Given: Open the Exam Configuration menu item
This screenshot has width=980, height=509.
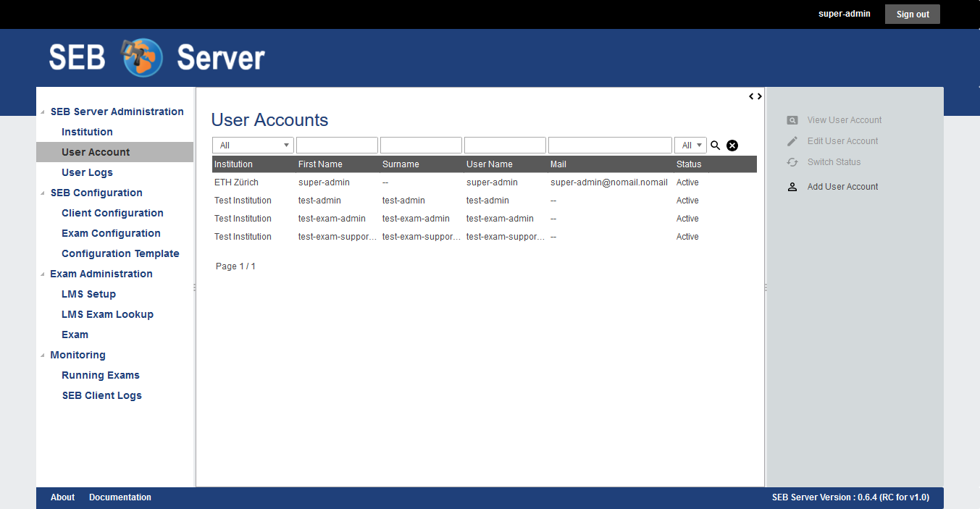Looking at the screenshot, I should [x=111, y=233].
